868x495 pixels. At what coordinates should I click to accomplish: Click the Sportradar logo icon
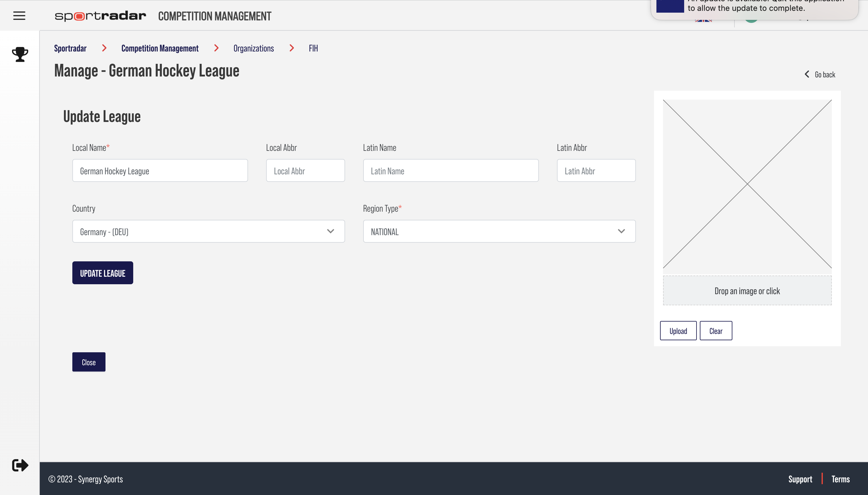pyautogui.click(x=100, y=15)
